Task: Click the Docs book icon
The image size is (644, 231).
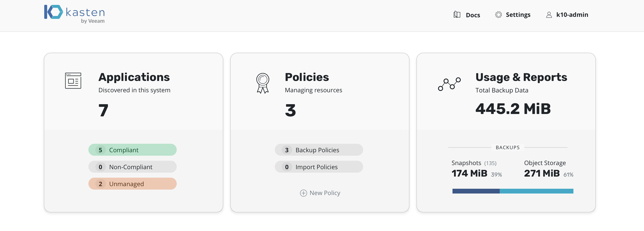Action: 457,15
